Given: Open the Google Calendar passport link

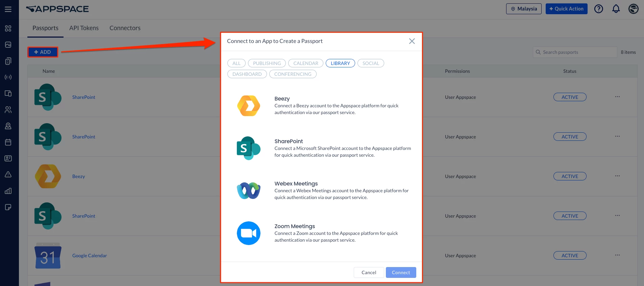Looking at the screenshot, I should click(x=90, y=256).
